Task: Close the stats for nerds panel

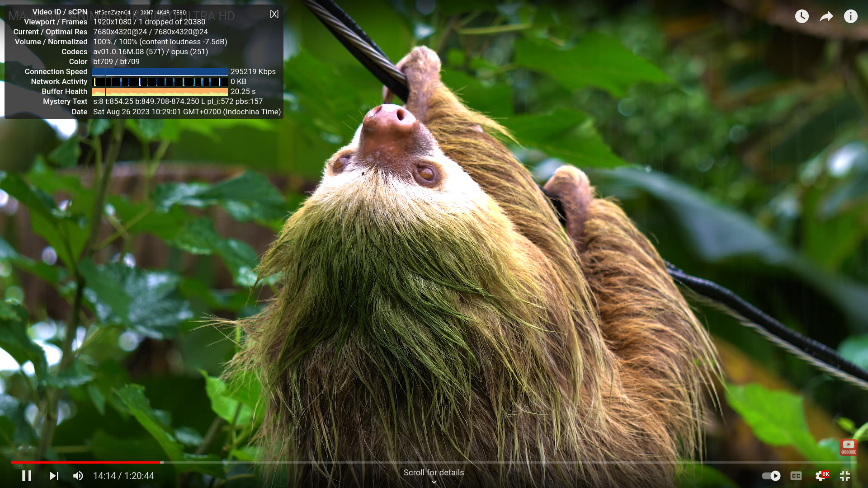Action: 274,14
